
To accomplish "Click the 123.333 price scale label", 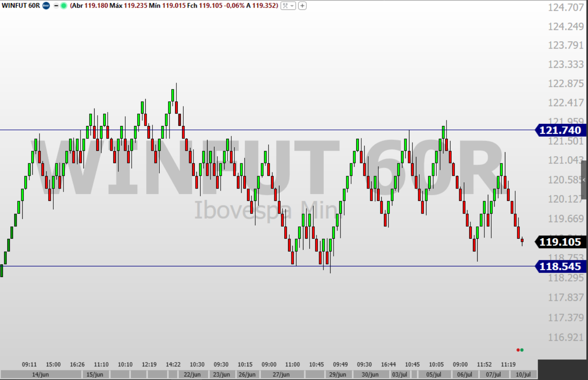I will point(566,64).
